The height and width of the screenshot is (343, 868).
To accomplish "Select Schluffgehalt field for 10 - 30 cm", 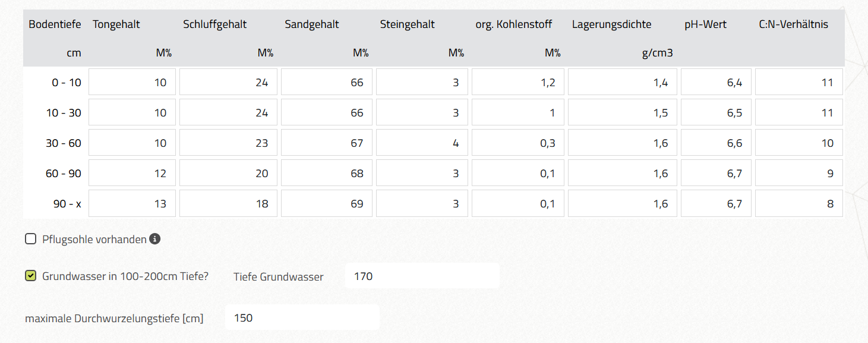I will pyautogui.click(x=228, y=112).
